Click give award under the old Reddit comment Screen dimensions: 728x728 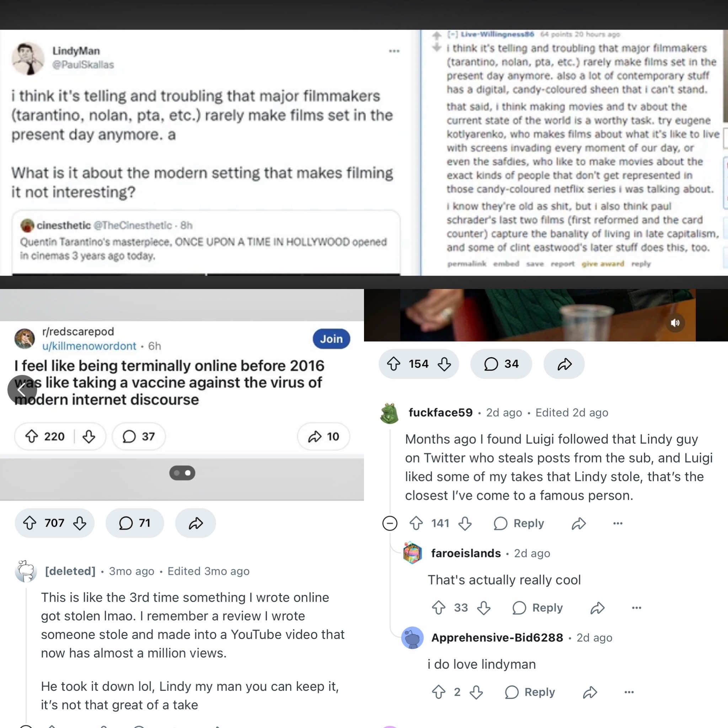click(x=603, y=263)
